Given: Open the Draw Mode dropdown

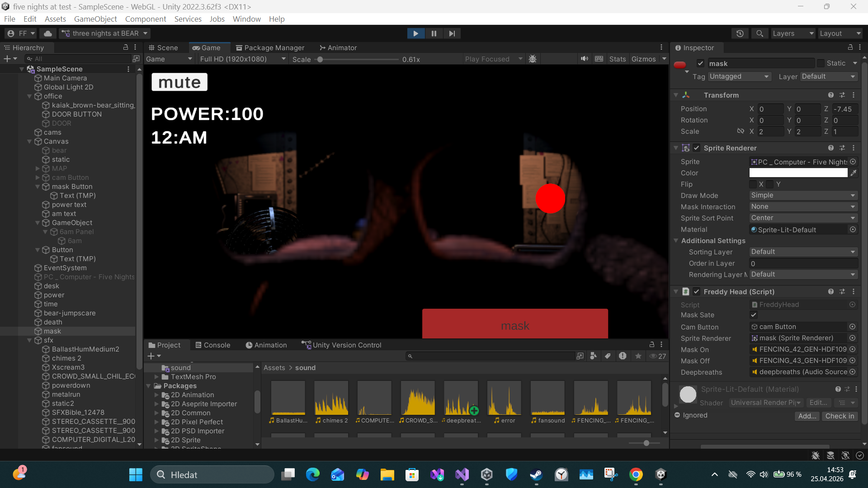Looking at the screenshot, I should point(803,196).
